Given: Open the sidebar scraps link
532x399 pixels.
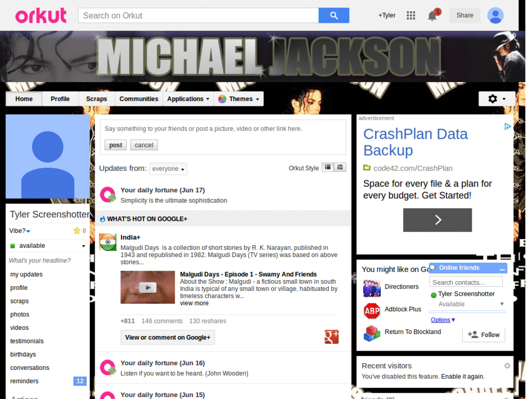Looking at the screenshot, I should coord(19,301).
